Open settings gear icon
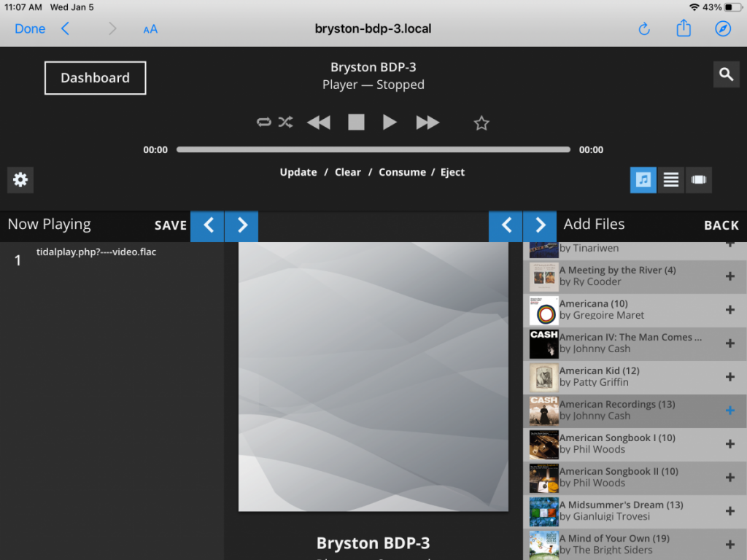This screenshot has width=747, height=560. 20,180
